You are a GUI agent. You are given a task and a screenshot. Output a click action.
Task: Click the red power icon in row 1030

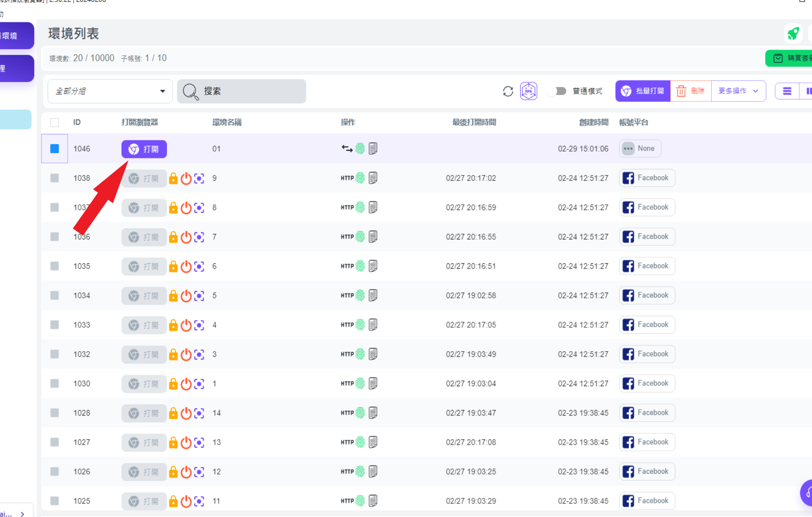pyautogui.click(x=186, y=384)
